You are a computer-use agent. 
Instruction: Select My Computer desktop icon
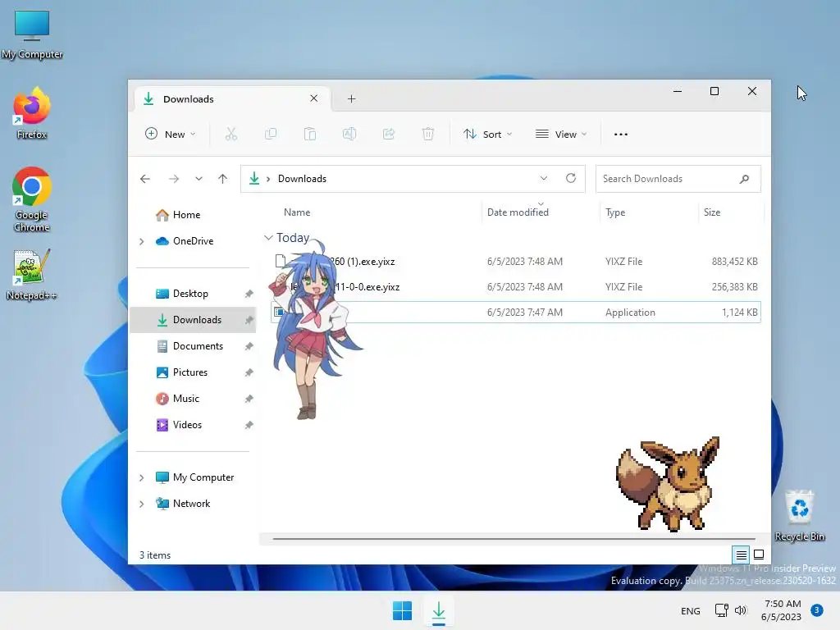tap(32, 34)
